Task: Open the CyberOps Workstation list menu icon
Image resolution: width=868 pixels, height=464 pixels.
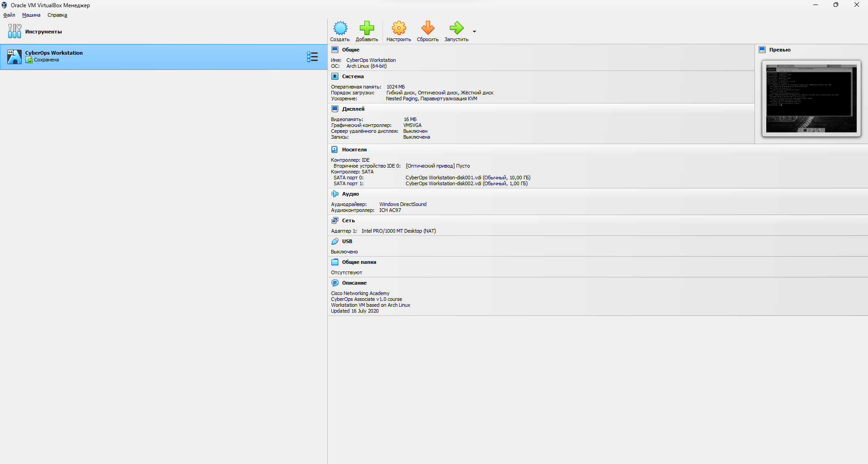Action: [312, 56]
